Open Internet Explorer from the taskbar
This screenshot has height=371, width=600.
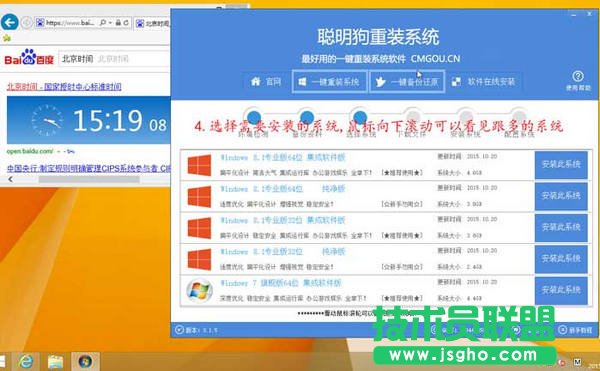click(x=26, y=361)
